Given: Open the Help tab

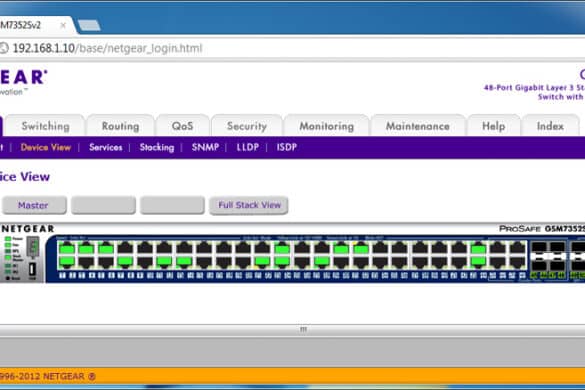Looking at the screenshot, I should [493, 126].
